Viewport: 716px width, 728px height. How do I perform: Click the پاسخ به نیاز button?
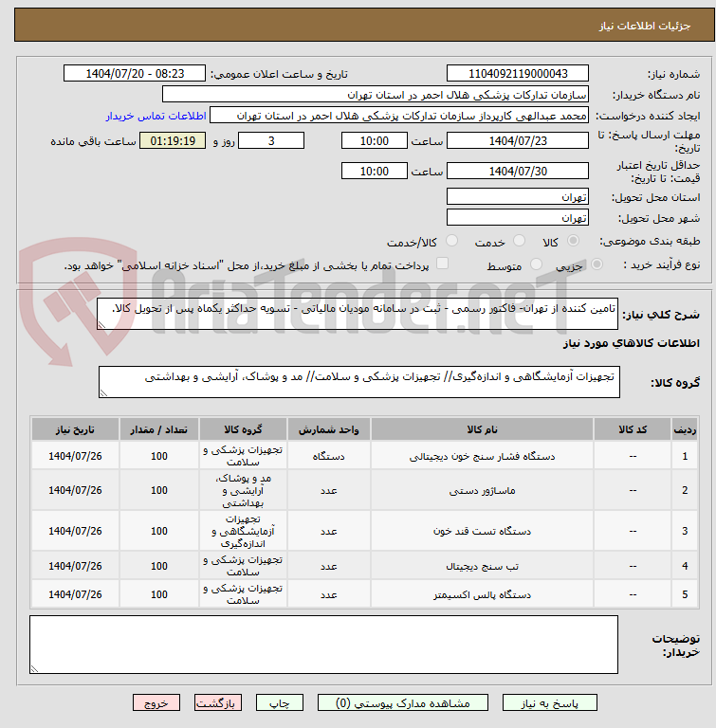[x=549, y=703]
